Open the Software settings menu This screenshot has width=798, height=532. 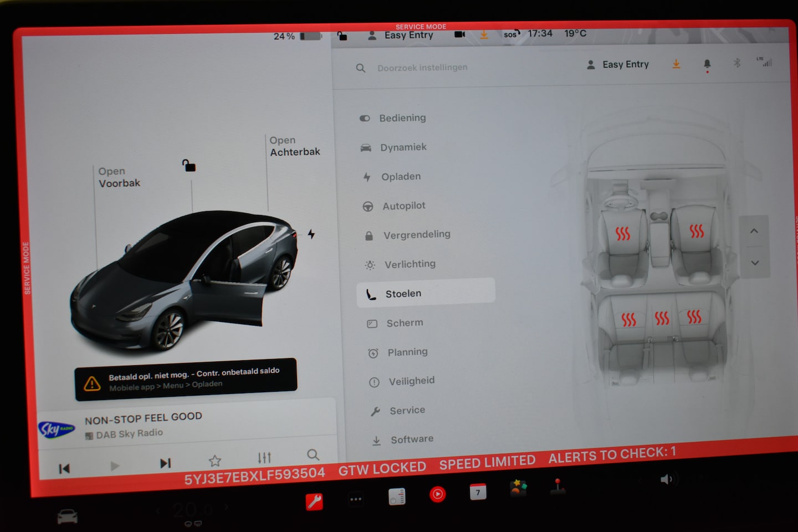point(403,440)
